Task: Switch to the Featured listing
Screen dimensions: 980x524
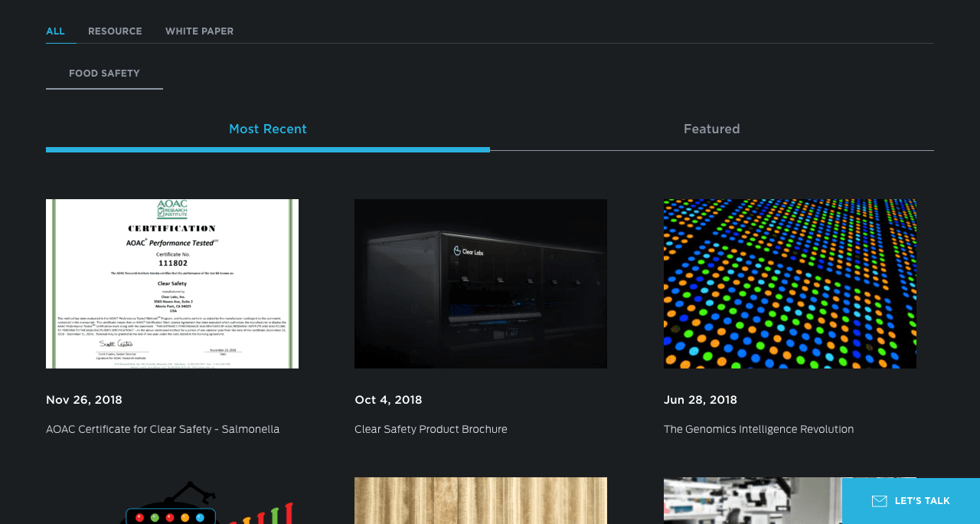Action: click(x=712, y=129)
